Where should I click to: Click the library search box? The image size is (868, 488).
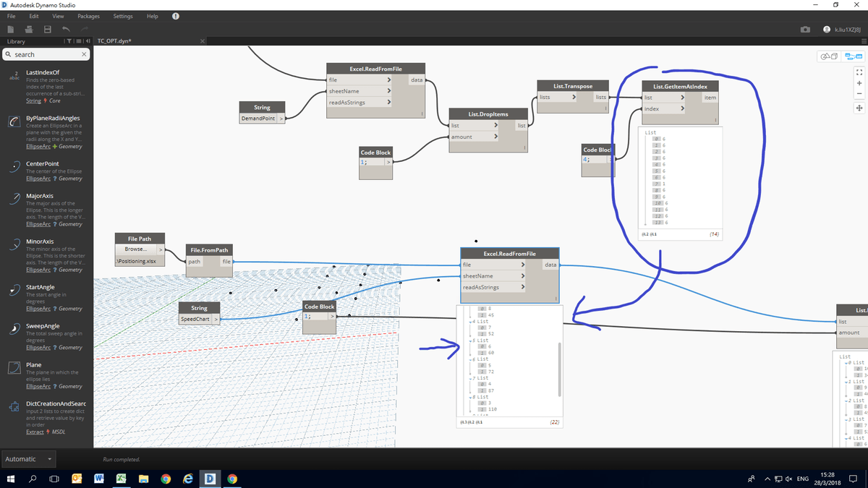pos(46,54)
